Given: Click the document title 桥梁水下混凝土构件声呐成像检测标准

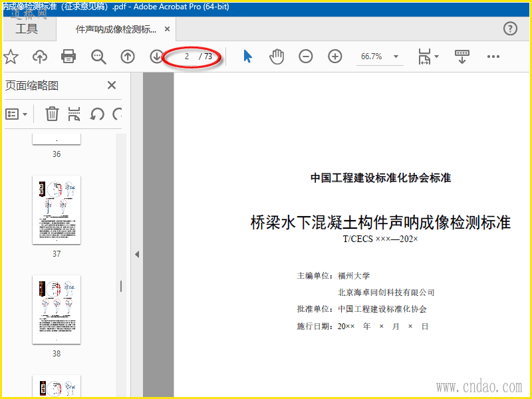Looking at the screenshot, I should click(380, 223).
